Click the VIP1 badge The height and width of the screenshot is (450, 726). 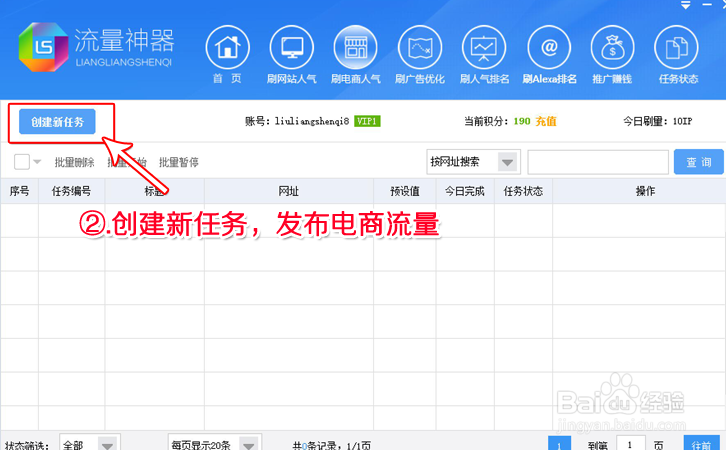[x=367, y=121]
